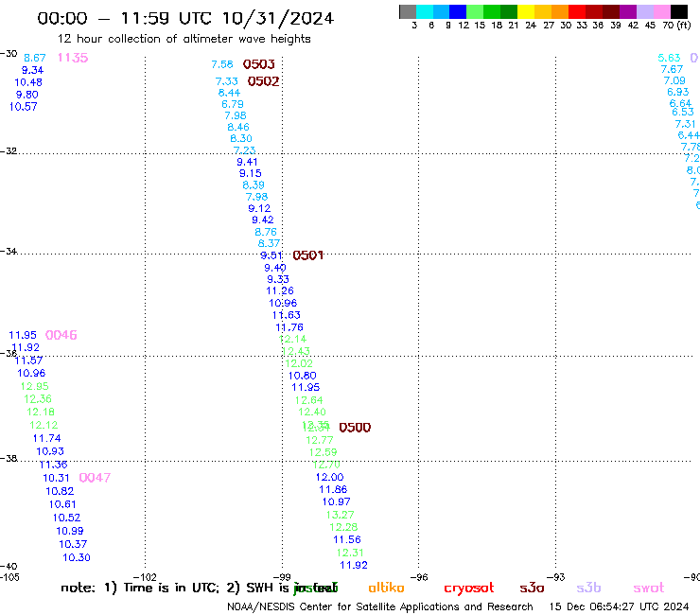700x615 pixels.
Task: Click the light green swatch ending at 15 ft
Action: point(476,11)
